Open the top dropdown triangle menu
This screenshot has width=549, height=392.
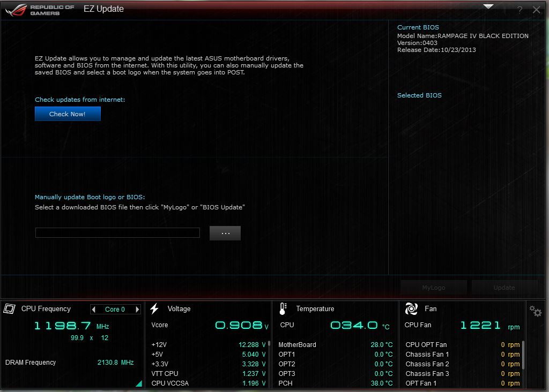[488, 6]
